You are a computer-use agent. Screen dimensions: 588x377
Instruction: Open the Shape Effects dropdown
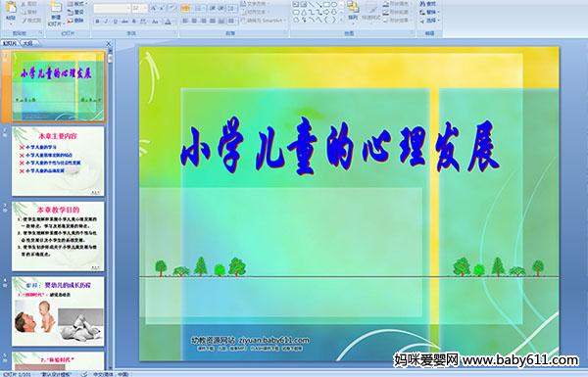tap(397, 21)
